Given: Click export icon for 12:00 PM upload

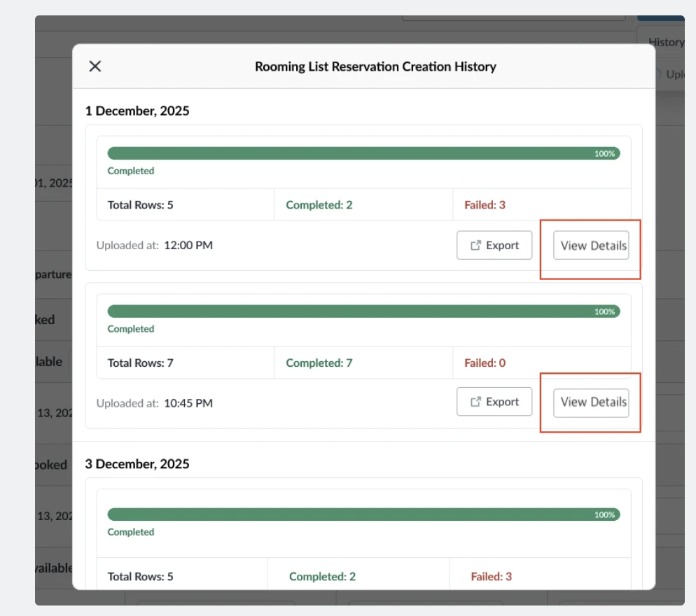Looking at the screenshot, I should pyautogui.click(x=475, y=245).
